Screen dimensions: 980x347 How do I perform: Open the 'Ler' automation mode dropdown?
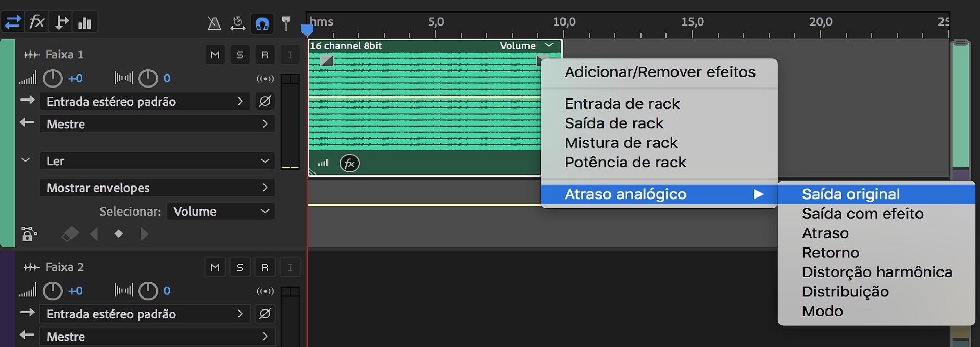[157, 161]
